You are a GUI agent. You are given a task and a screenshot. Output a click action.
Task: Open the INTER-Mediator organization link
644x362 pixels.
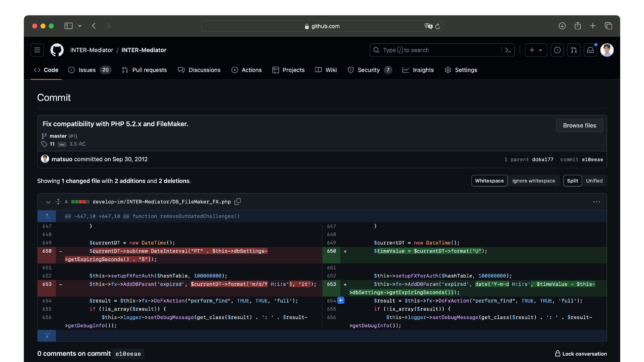point(92,50)
